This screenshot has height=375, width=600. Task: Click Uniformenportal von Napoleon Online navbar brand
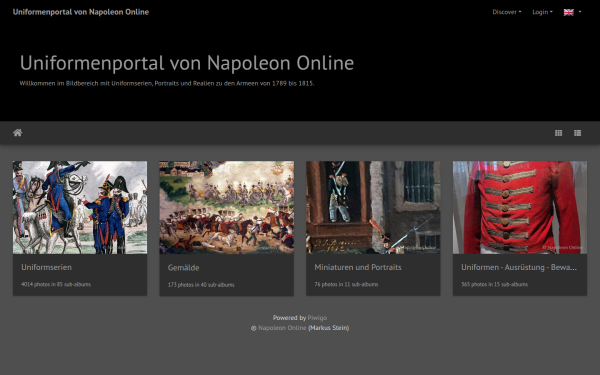point(81,12)
